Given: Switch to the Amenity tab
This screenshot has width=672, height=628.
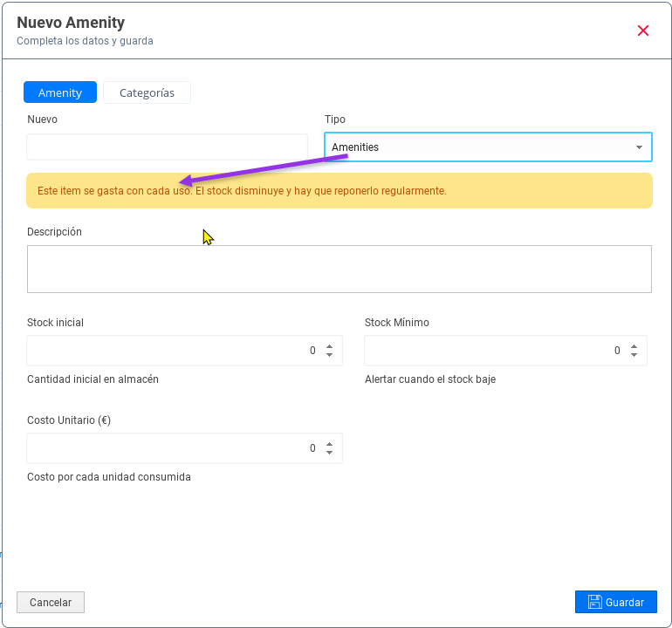Looking at the screenshot, I should click(x=60, y=92).
